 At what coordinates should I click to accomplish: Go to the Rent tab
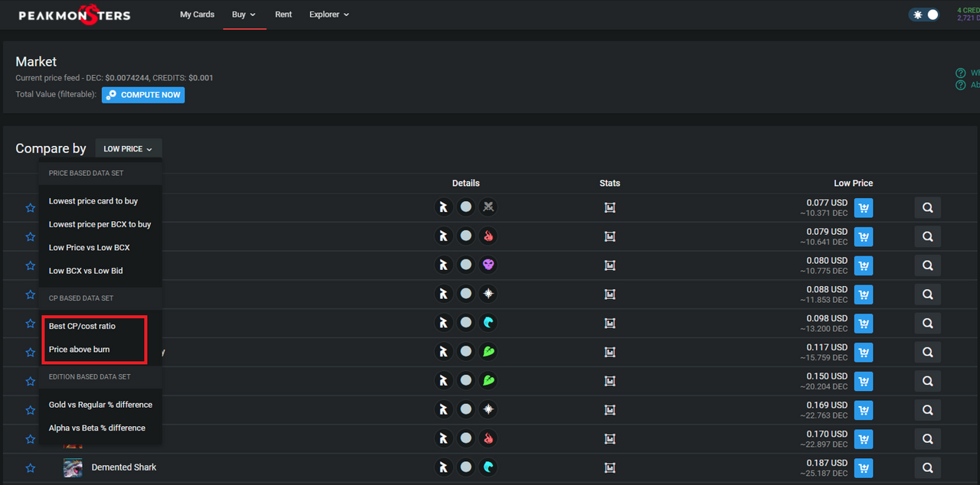283,15
